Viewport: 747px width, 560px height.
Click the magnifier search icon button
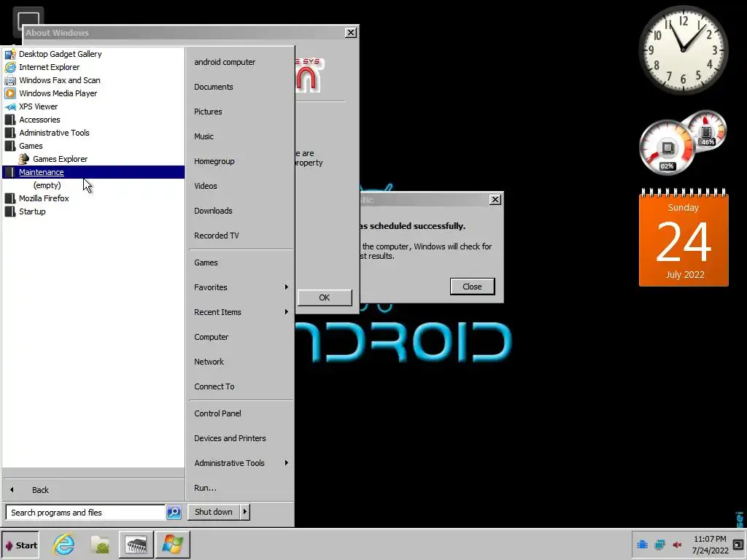(174, 513)
